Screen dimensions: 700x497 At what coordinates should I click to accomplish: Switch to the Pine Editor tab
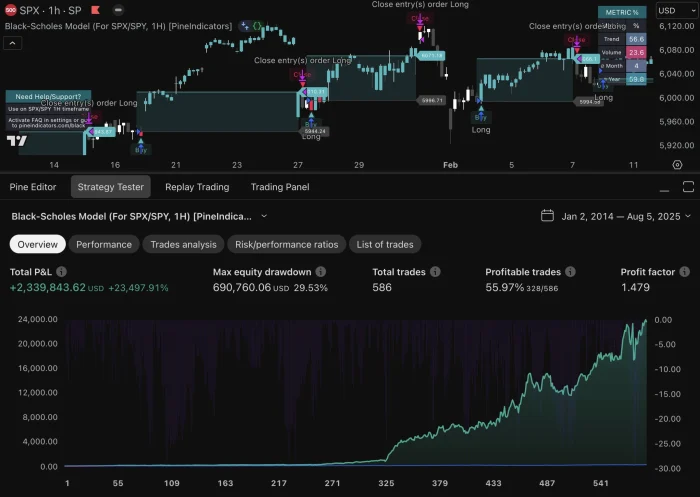click(33, 187)
